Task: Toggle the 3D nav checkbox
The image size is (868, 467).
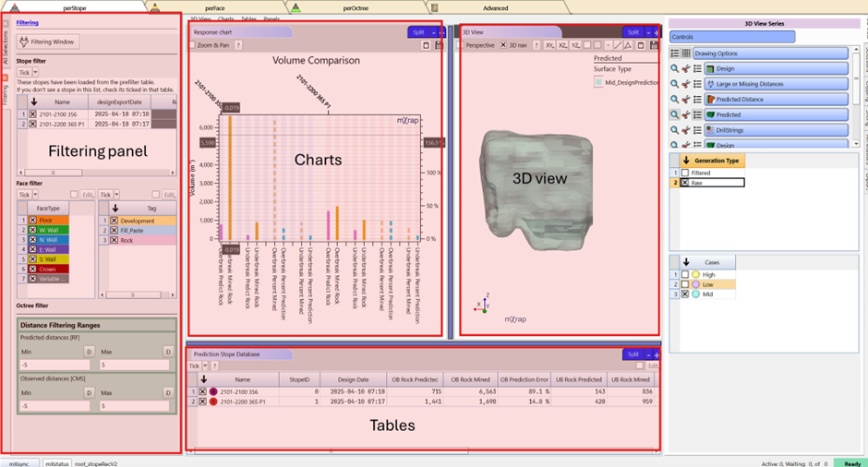Action: (503, 45)
